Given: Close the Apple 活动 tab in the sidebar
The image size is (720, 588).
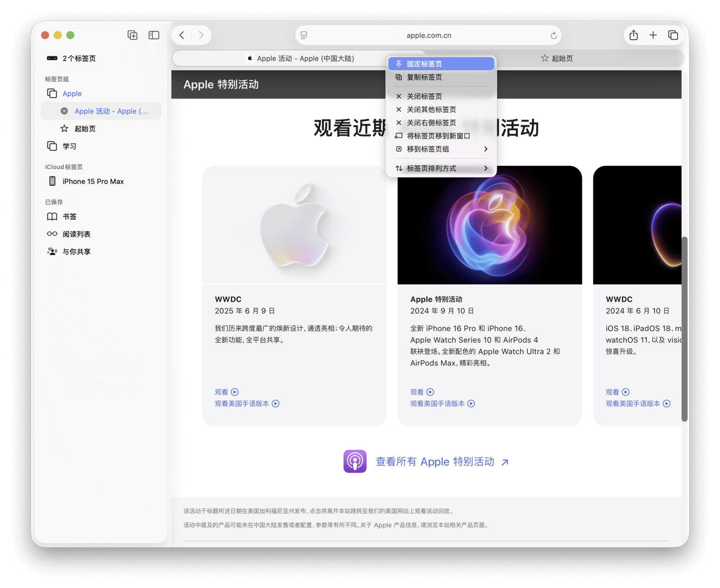Looking at the screenshot, I should coord(64,111).
